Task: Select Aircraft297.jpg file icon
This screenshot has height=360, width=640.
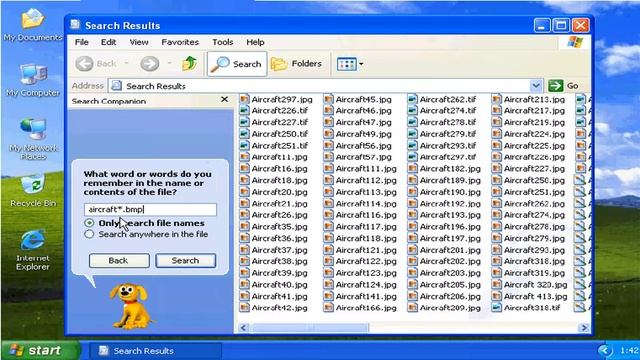Action: 244,99
